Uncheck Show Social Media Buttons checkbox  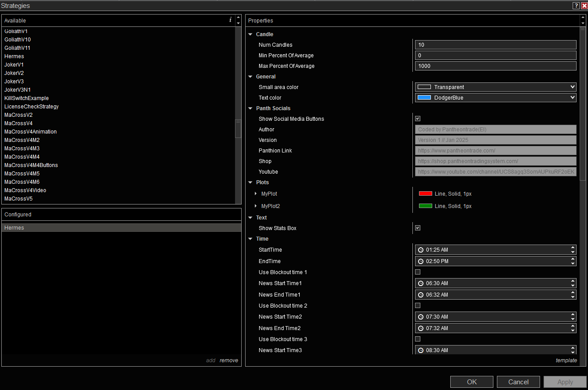click(x=418, y=119)
